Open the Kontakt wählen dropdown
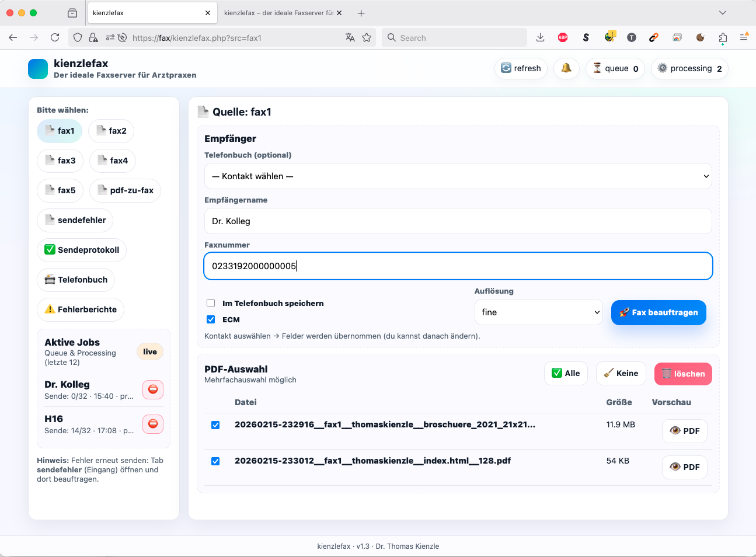This screenshot has width=756, height=557. point(458,176)
